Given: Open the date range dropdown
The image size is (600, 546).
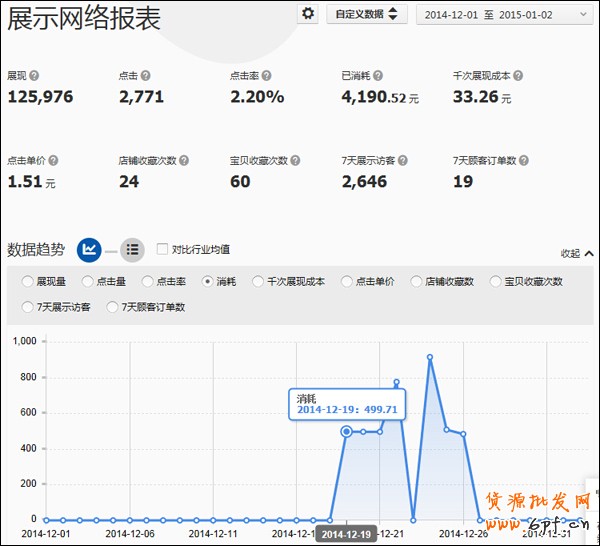Looking at the screenshot, I should 502,14.
